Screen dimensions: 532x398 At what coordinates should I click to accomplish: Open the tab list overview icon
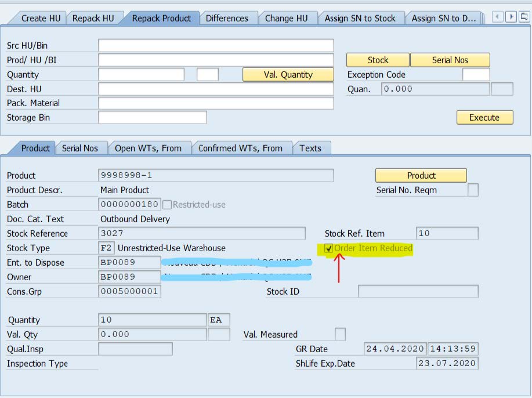point(524,17)
